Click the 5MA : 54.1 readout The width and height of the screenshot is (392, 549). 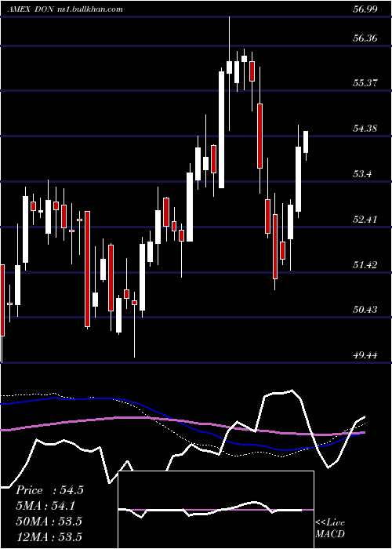[x=45, y=506]
